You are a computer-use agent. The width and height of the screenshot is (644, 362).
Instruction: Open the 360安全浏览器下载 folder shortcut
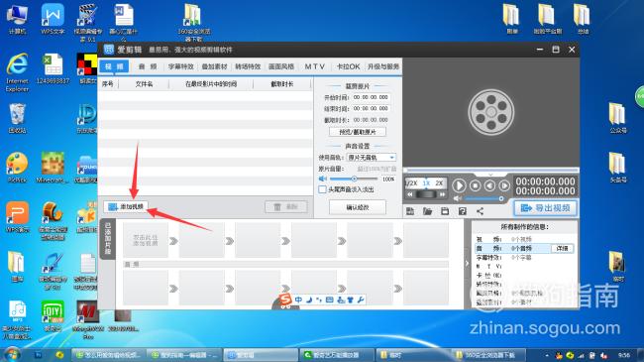tap(193, 23)
